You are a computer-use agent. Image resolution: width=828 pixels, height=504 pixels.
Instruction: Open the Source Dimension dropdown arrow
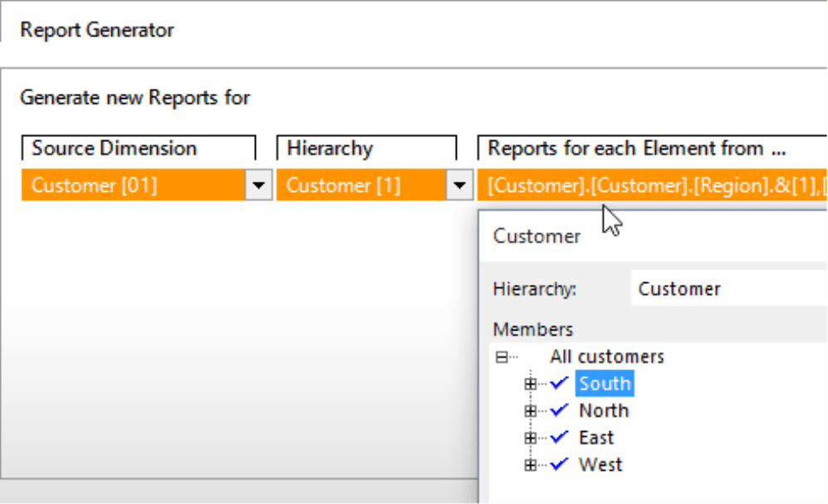pyautogui.click(x=260, y=186)
